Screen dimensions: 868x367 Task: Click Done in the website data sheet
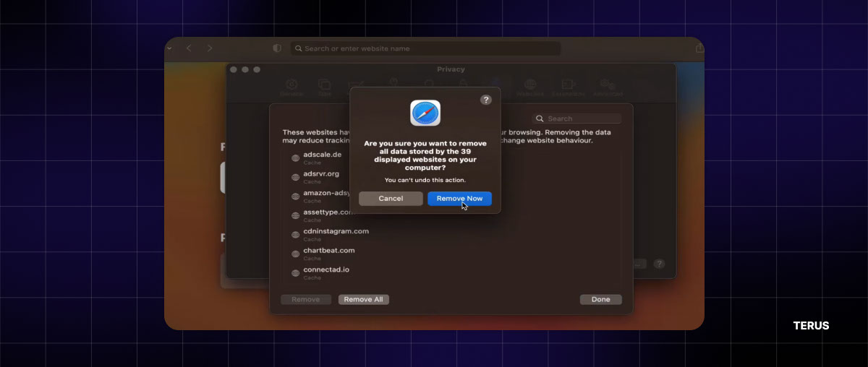tap(600, 299)
